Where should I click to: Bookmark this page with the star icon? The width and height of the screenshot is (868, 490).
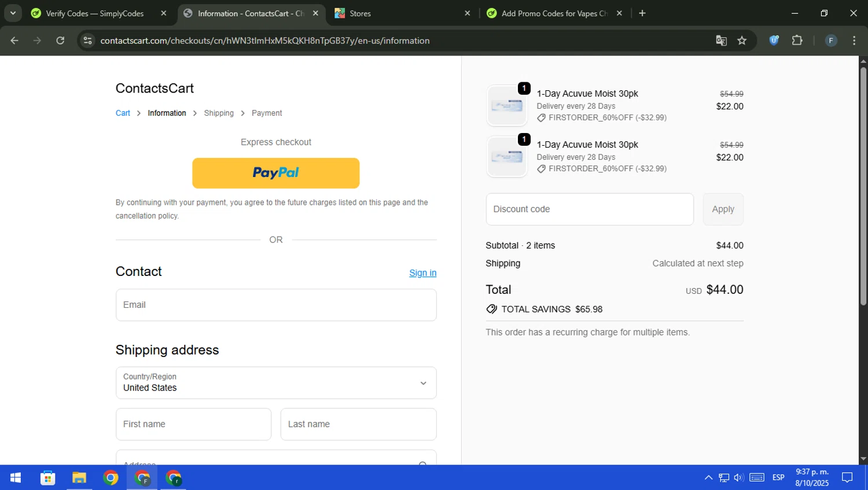pyautogui.click(x=742, y=40)
